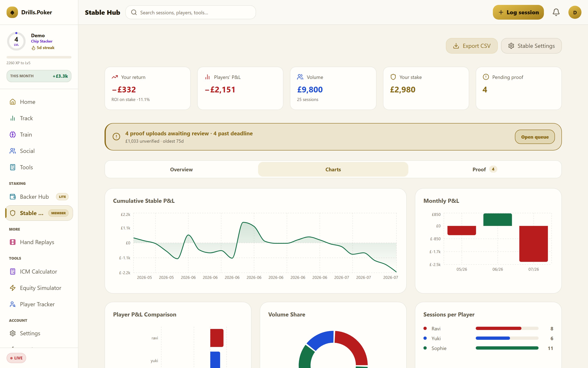Viewport: 588px width, 368px height.
Task: Click the Open queue button
Action: coord(535,137)
